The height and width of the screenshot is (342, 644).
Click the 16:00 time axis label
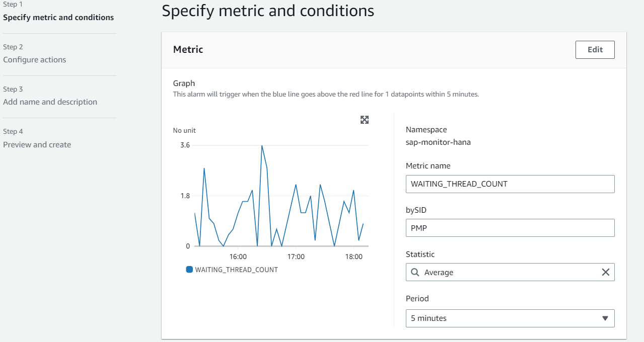[238, 256]
